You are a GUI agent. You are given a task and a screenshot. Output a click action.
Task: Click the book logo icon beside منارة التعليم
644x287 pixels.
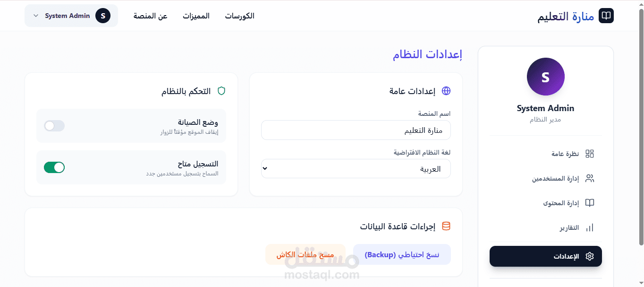coord(606,16)
